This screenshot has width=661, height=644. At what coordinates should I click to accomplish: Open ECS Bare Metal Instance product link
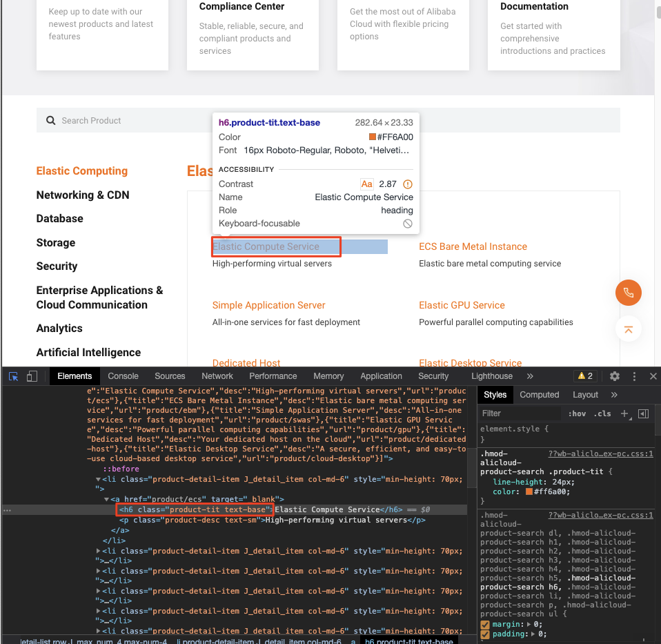pos(473,246)
